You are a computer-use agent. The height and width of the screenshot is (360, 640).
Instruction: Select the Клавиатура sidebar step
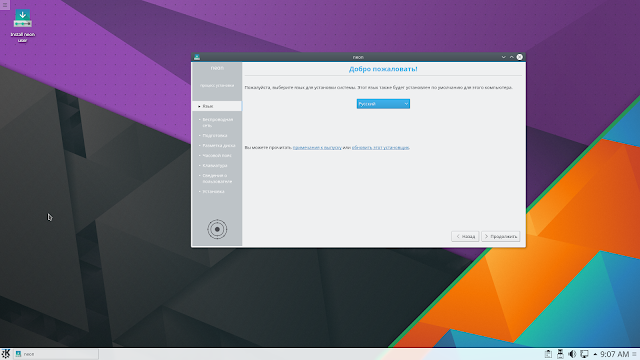click(x=215, y=165)
